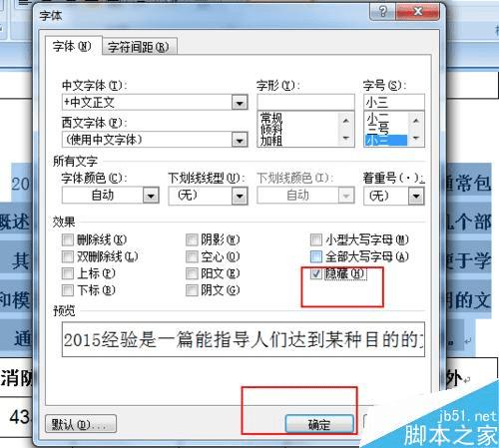Image resolution: width=499 pixels, height=448 pixels.
Task: Open the 字体颜色 color dropdown
Action: pyautogui.click(x=151, y=196)
